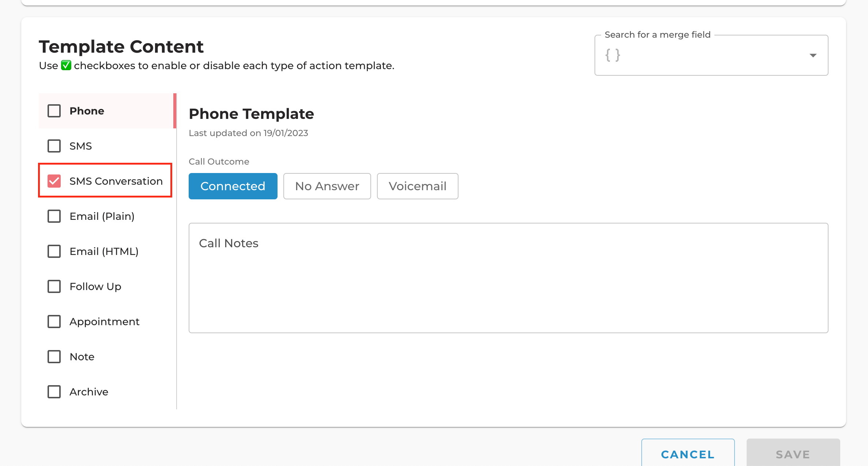Check the Archive checkbox
Viewport: 868px width, 466px height.
tap(54, 392)
